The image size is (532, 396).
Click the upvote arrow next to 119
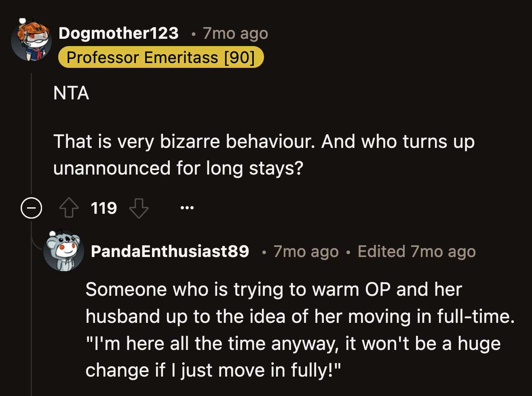pyautogui.click(x=69, y=208)
